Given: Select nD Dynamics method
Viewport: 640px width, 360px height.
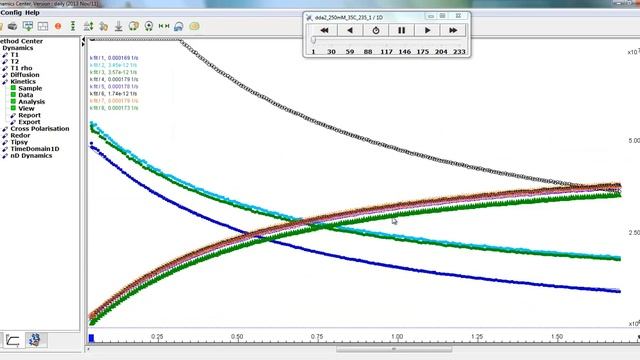Looking at the screenshot, I should (31, 156).
